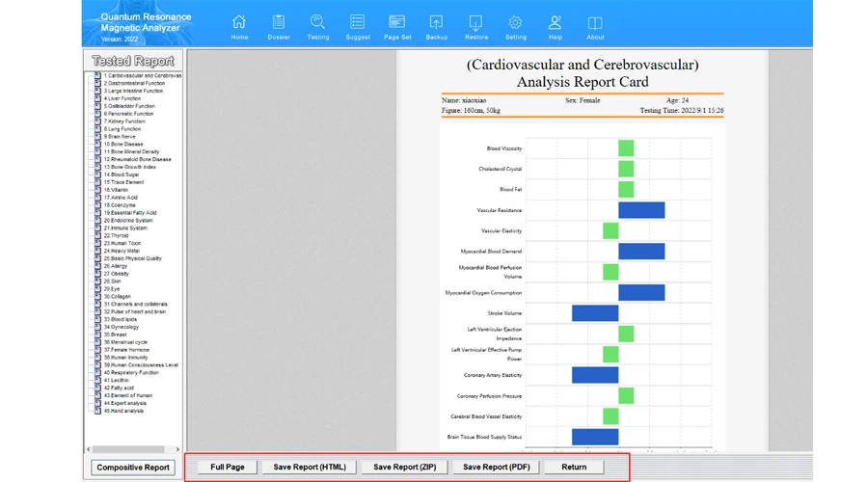This screenshot has width=868, height=482.
Task: Select 37.Female Hormone report
Action: tap(126, 350)
